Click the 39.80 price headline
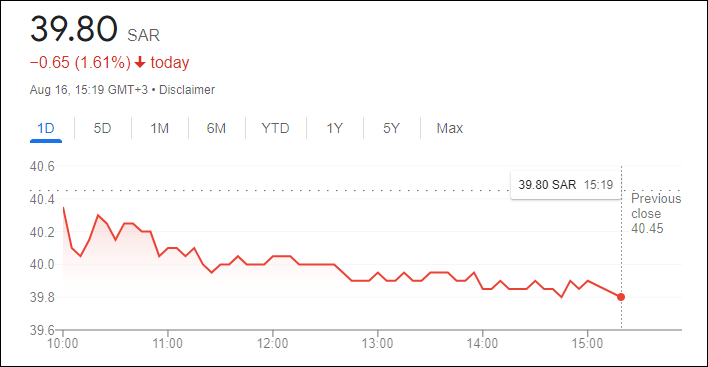 (x=74, y=30)
